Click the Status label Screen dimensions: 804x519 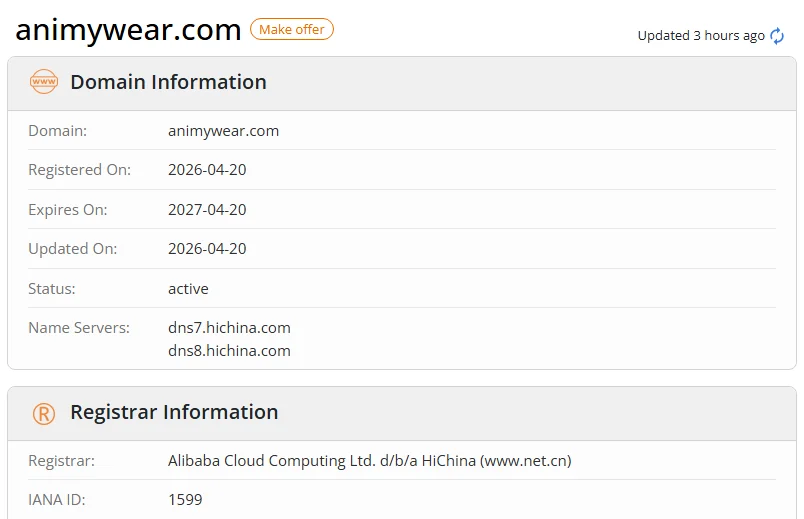pos(52,289)
